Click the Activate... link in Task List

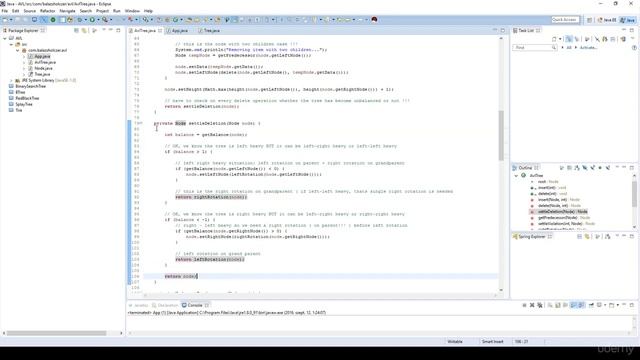(588, 48)
